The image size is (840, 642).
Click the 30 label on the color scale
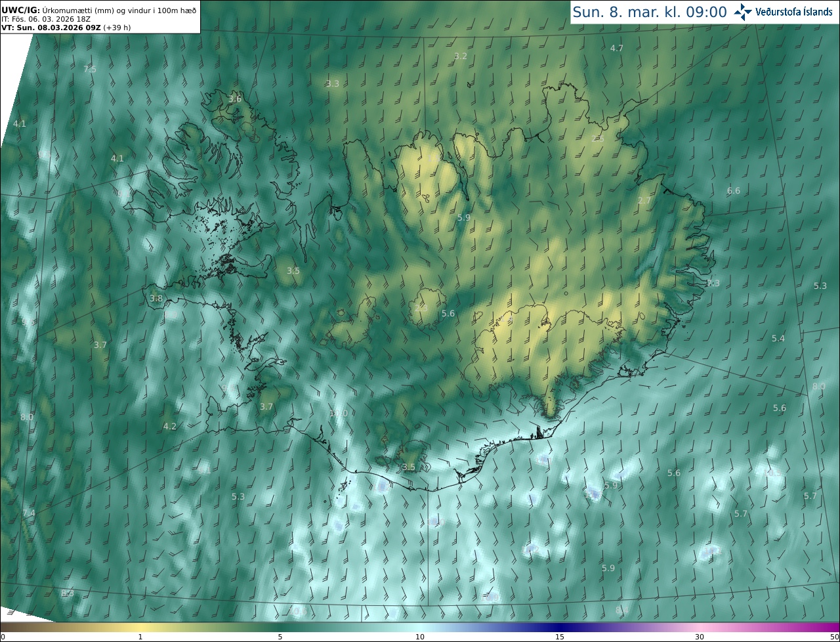pyautogui.click(x=700, y=637)
